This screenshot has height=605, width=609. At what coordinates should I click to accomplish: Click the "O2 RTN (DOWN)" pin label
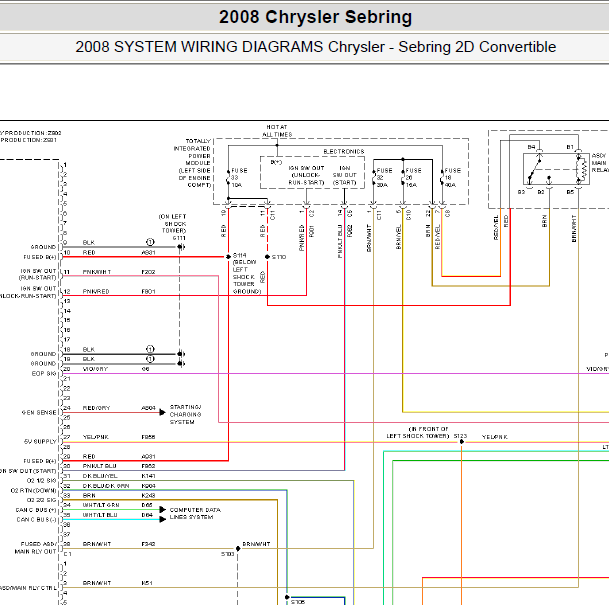pyautogui.click(x=34, y=490)
